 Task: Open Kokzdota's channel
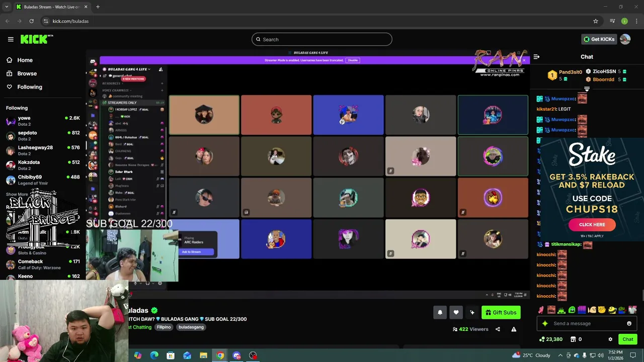coord(43,165)
